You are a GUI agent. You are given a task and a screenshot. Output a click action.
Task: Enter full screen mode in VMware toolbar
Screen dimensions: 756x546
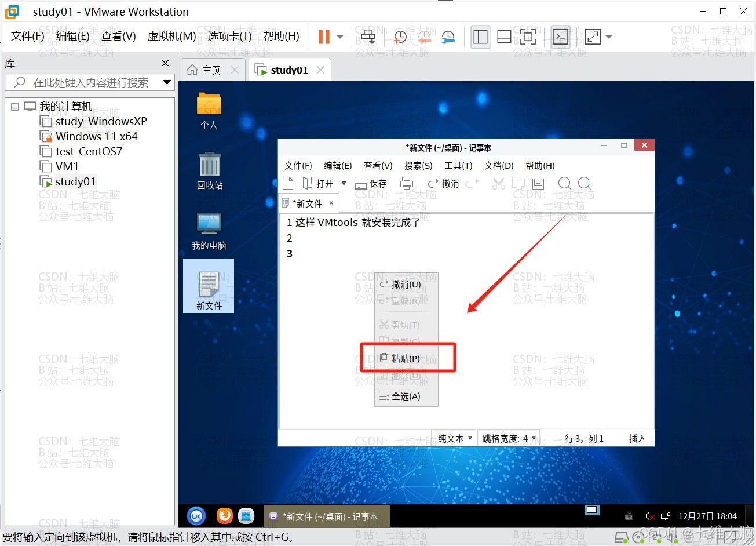[528, 37]
